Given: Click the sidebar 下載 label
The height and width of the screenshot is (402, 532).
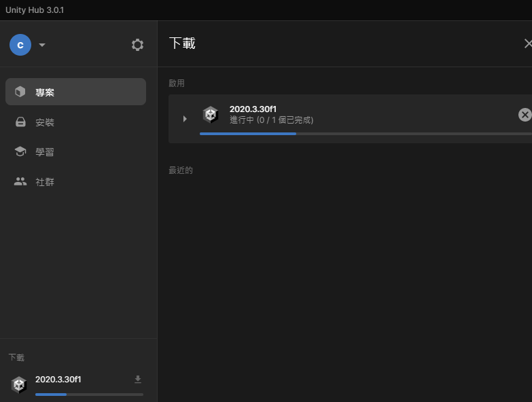Looking at the screenshot, I should (x=16, y=357).
